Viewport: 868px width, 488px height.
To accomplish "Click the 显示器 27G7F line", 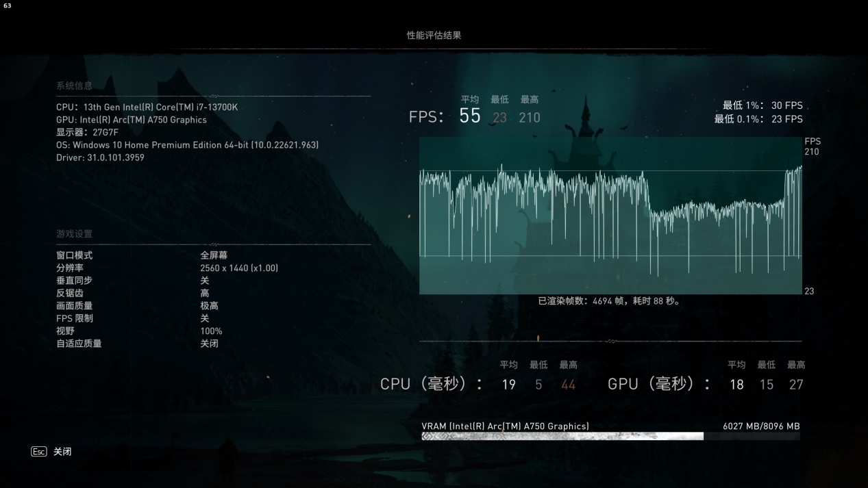I will [x=88, y=132].
